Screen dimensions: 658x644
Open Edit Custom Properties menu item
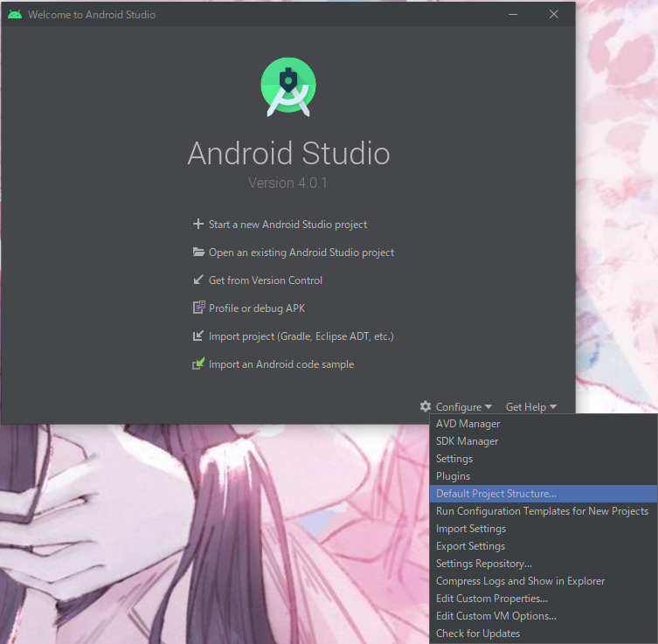[544, 599]
